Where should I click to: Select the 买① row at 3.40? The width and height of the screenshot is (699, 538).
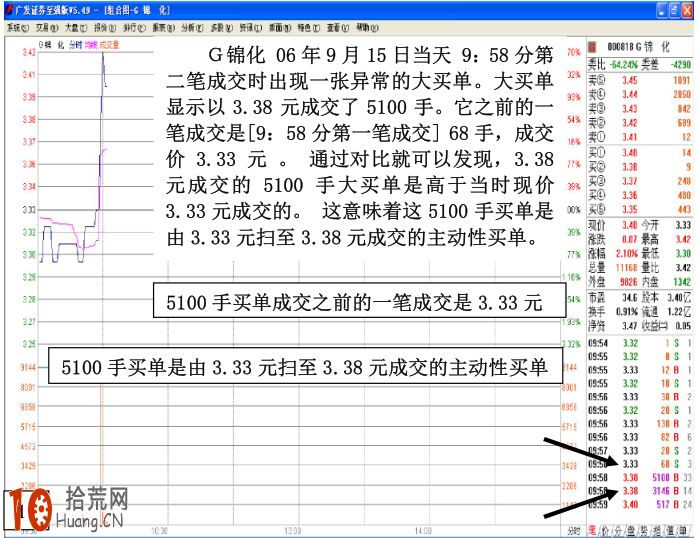click(x=639, y=153)
